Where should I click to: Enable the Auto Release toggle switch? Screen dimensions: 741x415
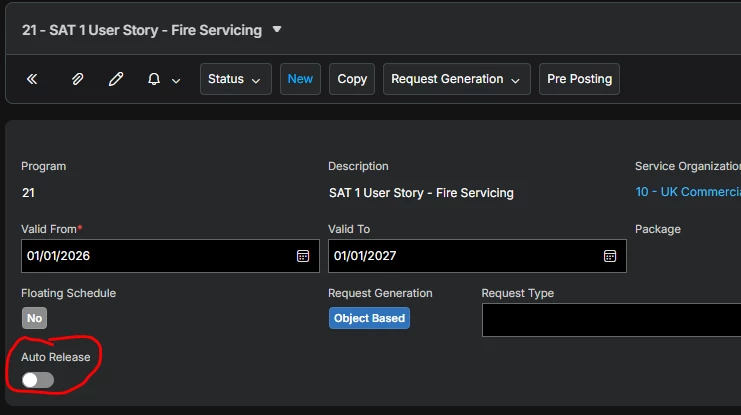(x=38, y=380)
